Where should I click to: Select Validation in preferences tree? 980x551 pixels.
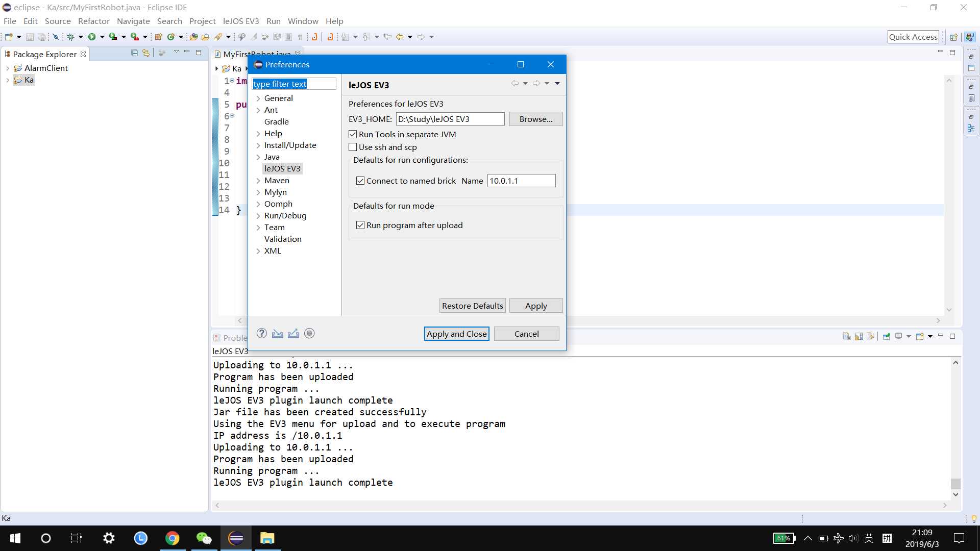pyautogui.click(x=283, y=239)
